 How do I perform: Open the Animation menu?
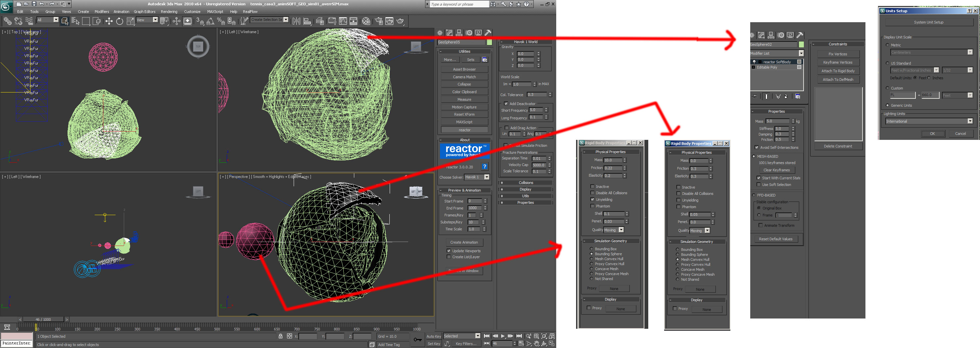click(122, 11)
